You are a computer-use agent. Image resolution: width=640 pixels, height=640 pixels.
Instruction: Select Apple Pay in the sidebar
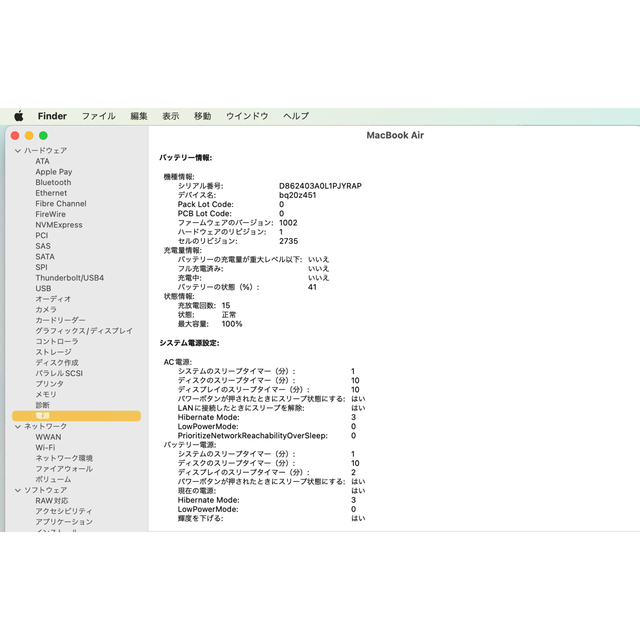54,172
